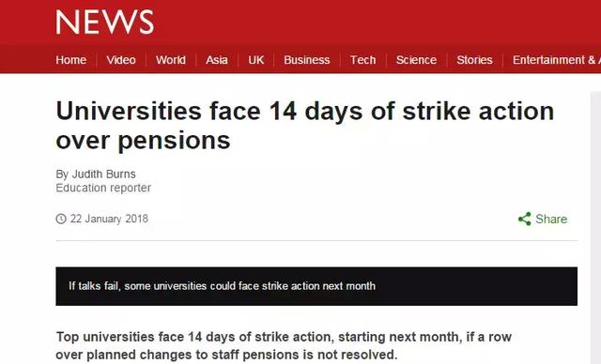The image size is (601, 364).
Task: Click the Education reporter label
Action: pos(103,188)
